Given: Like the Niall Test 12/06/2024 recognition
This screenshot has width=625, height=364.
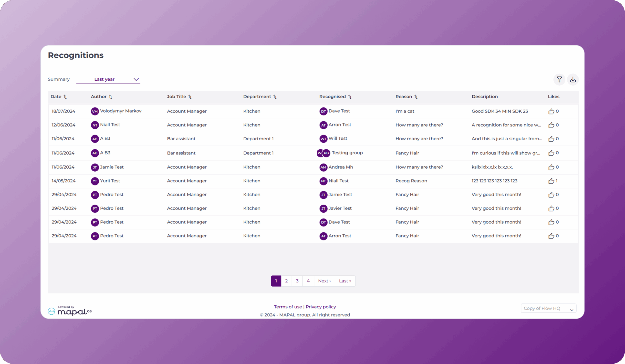Looking at the screenshot, I should 551,125.
